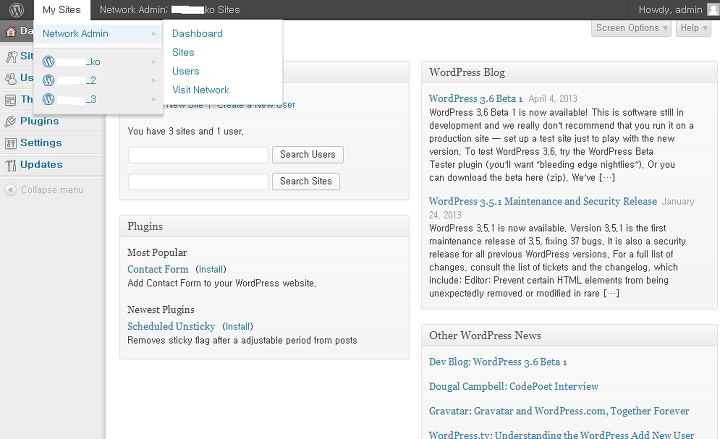This screenshot has height=439, width=720.
Task: Expand the _ko site submenu arrow
Action: coord(154,62)
